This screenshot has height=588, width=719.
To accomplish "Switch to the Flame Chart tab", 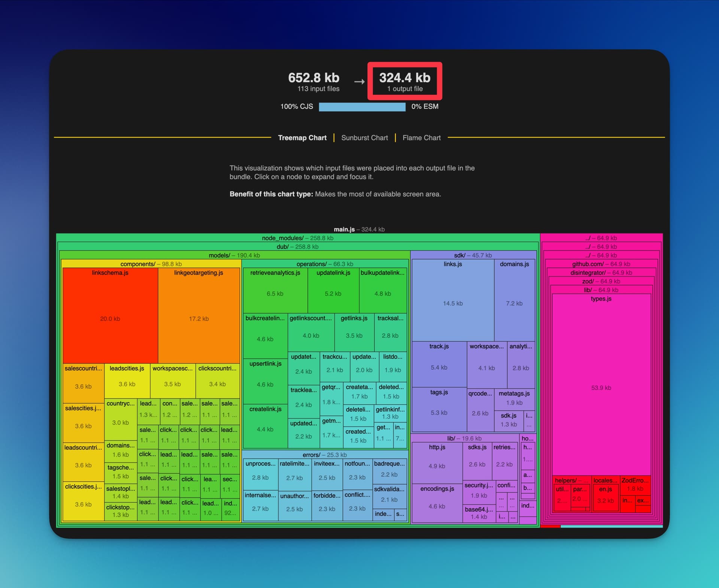I will [x=422, y=138].
